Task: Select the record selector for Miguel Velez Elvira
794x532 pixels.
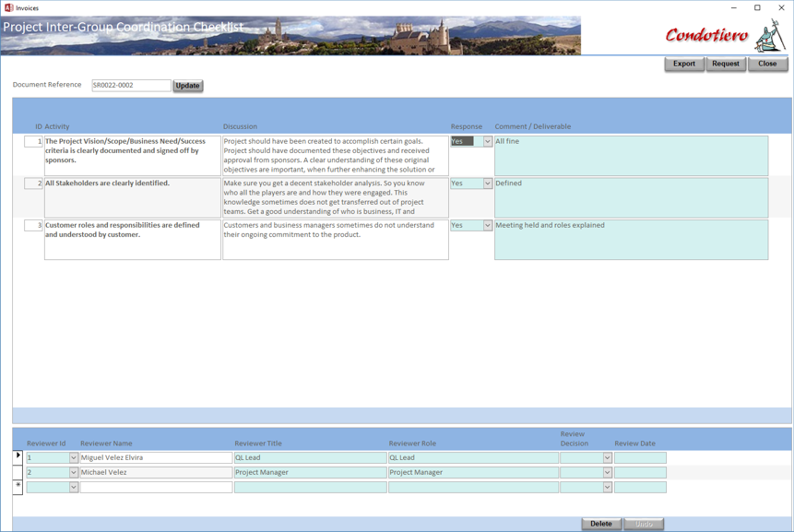Action: (18, 457)
